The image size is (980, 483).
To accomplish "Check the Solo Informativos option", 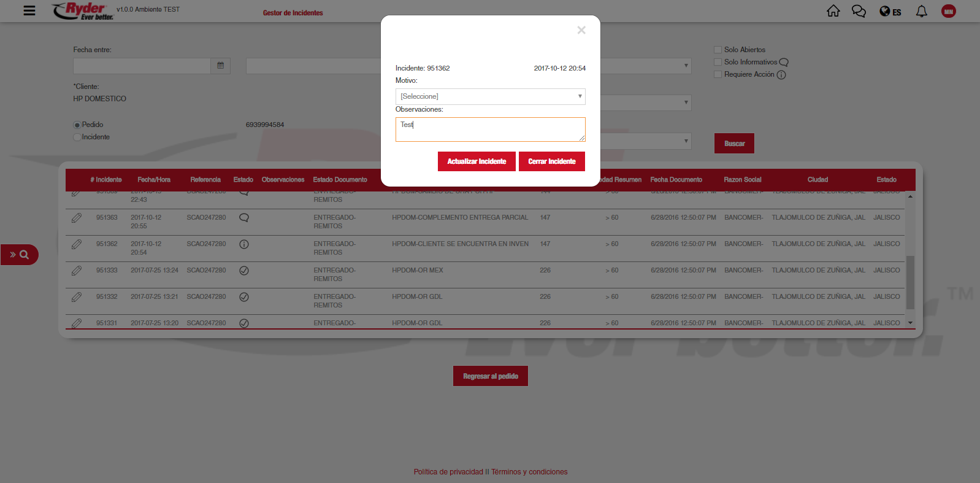I will [x=718, y=62].
